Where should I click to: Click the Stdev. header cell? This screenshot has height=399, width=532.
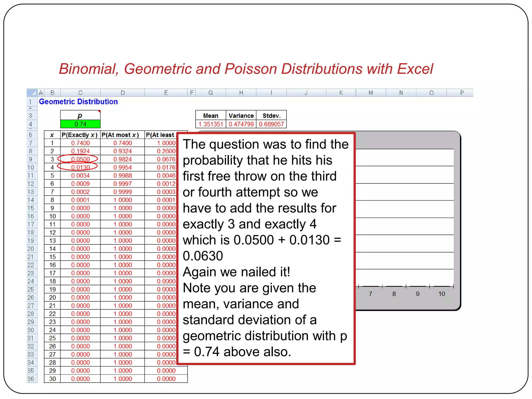point(271,115)
